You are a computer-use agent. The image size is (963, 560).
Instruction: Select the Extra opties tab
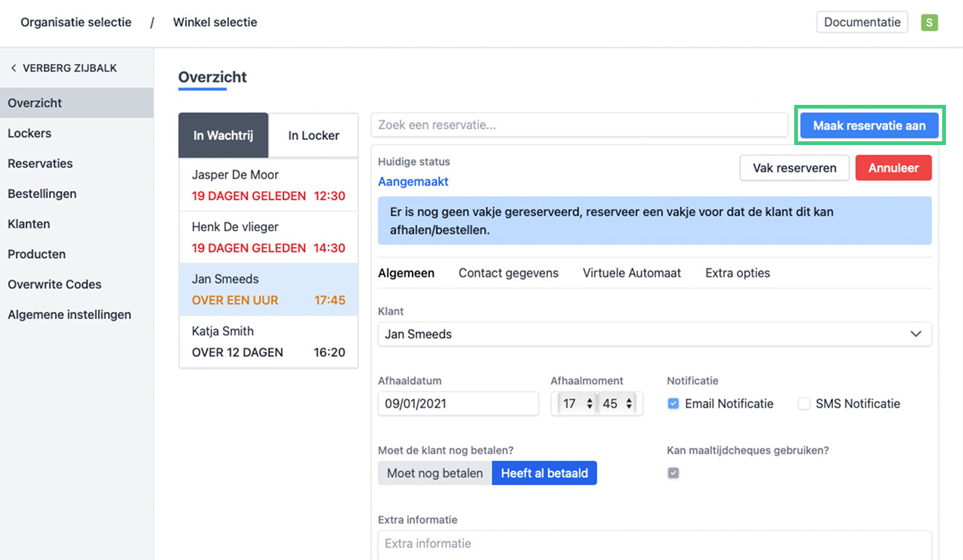click(x=737, y=273)
